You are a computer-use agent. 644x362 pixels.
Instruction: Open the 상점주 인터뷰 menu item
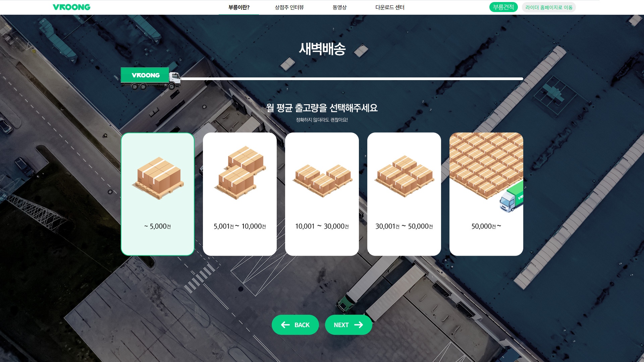[x=289, y=7]
